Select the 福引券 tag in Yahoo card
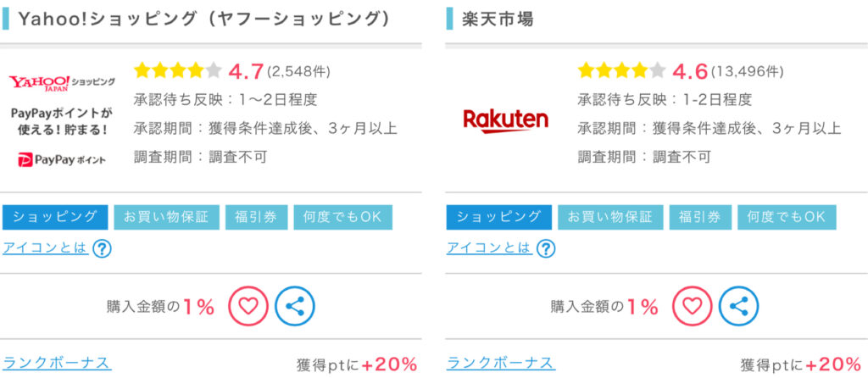 (x=256, y=218)
